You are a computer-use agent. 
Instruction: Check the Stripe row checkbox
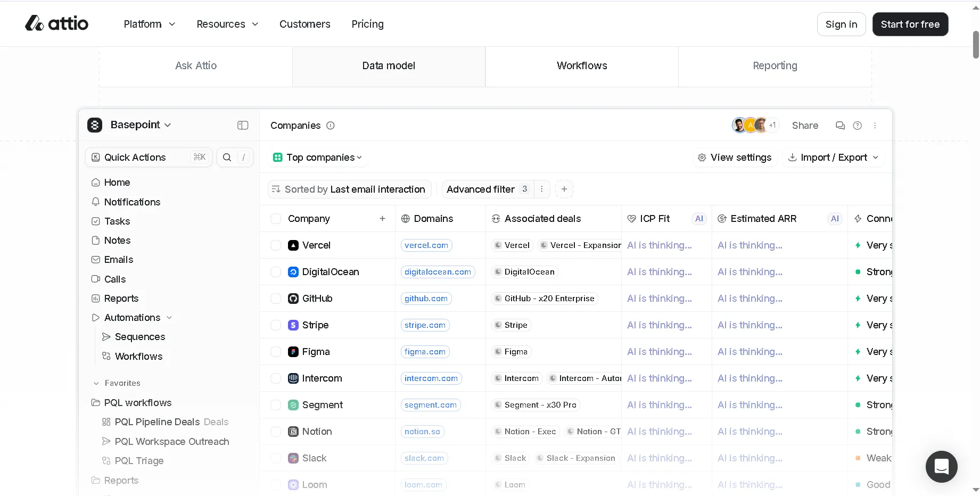(276, 325)
